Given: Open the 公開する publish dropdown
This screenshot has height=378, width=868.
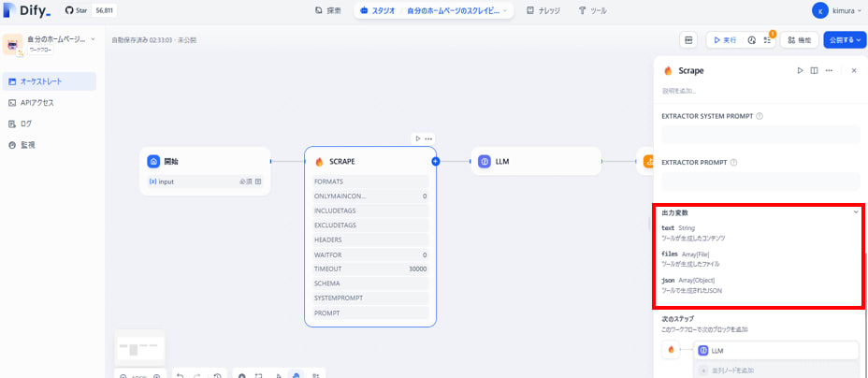Looking at the screenshot, I should point(845,40).
